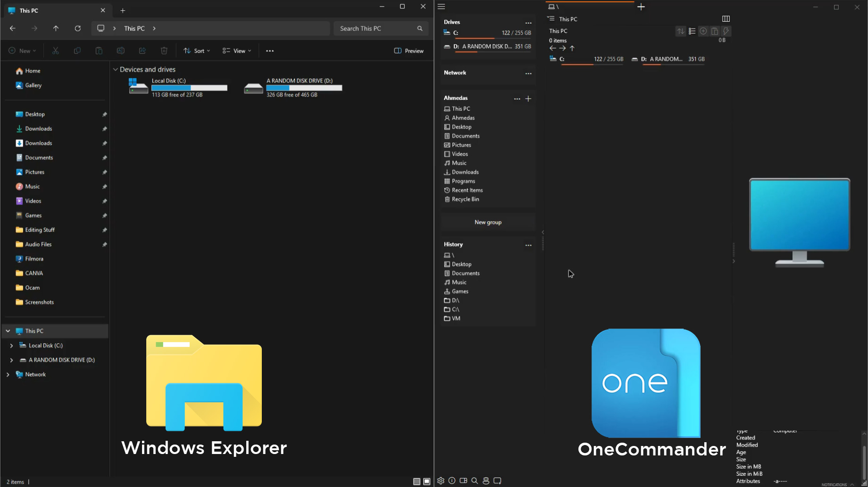
Task: Add a new tab in OneCommander
Action: click(641, 7)
